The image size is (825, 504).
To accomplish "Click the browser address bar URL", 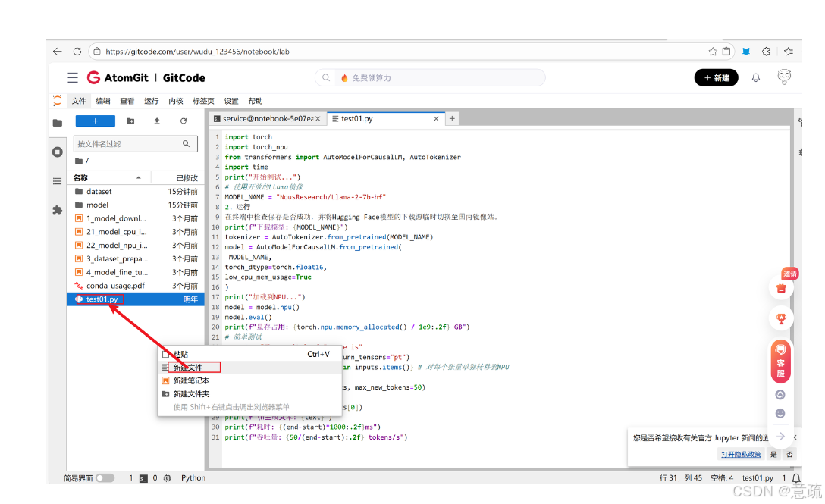I will click(x=197, y=52).
